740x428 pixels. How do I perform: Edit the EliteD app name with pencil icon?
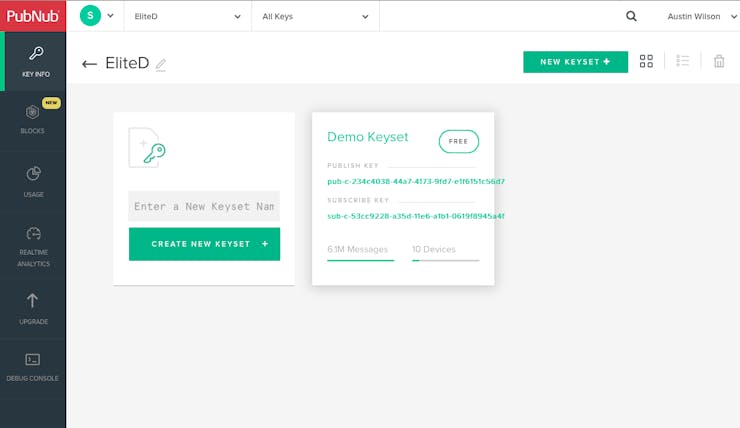point(161,64)
